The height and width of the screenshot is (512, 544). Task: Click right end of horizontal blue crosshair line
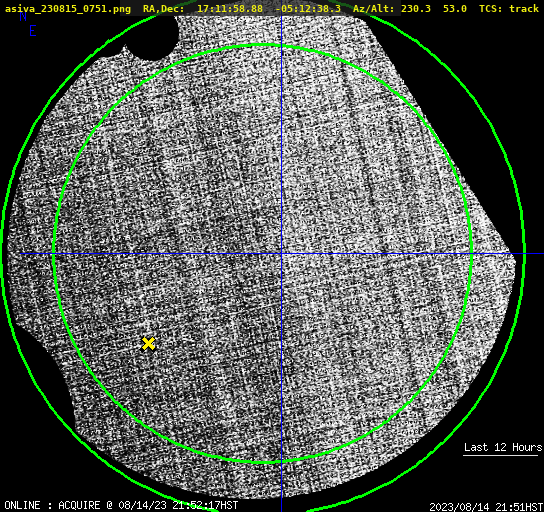pos(541,254)
